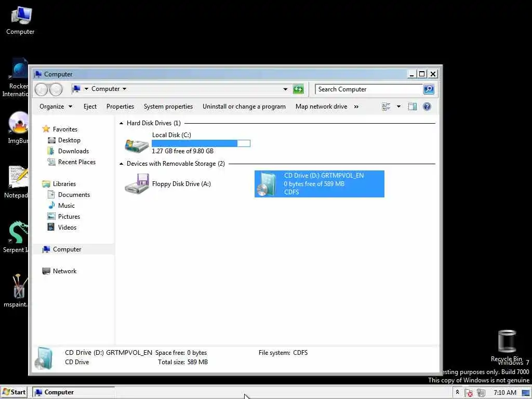Open Desktop in Favorites
This screenshot has height=399, width=532.
(69, 140)
